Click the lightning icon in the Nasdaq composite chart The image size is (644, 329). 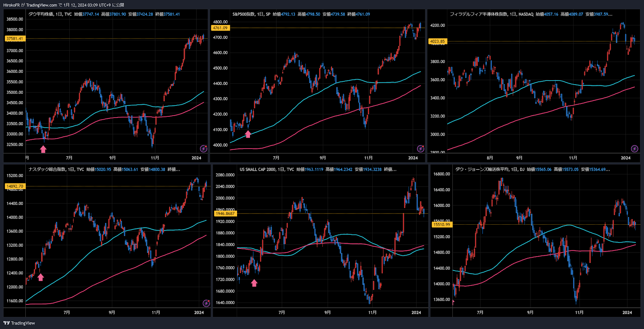point(206,303)
